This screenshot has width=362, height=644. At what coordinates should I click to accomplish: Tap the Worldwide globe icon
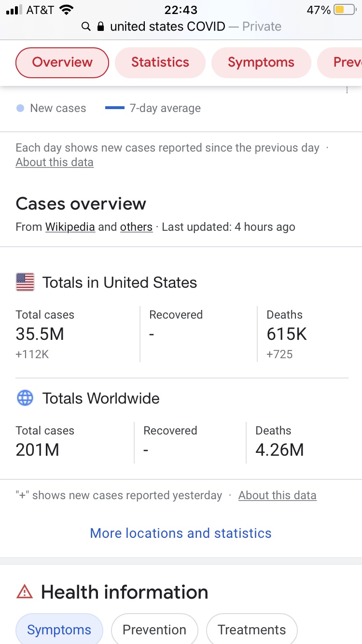coord(25,398)
